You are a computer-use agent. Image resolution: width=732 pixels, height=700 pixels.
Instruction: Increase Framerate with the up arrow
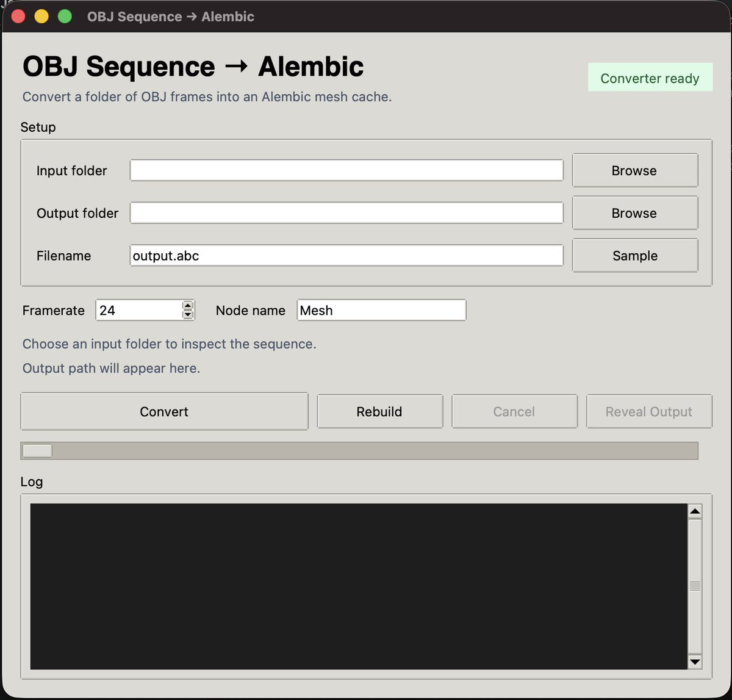pos(188,306)
